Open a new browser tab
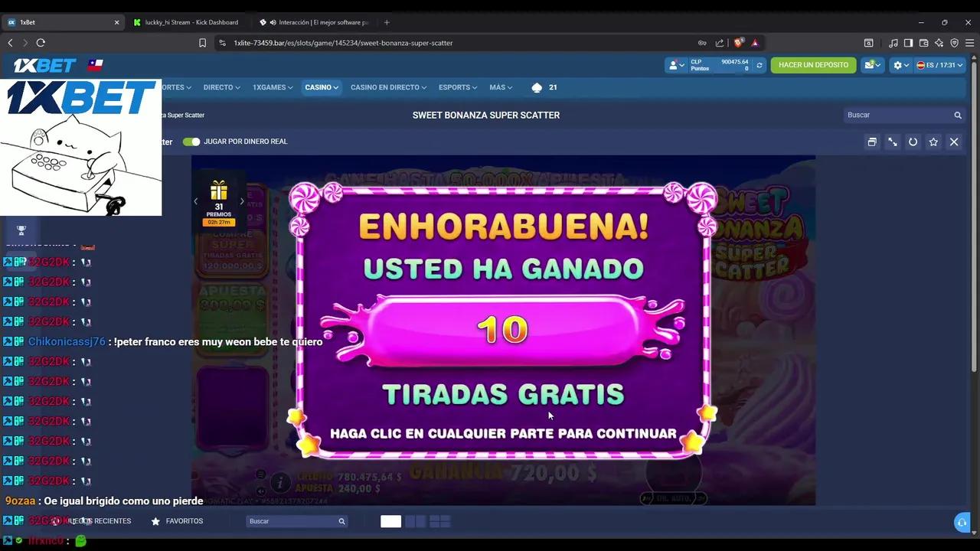980x551 pixels. pos(387,22)
